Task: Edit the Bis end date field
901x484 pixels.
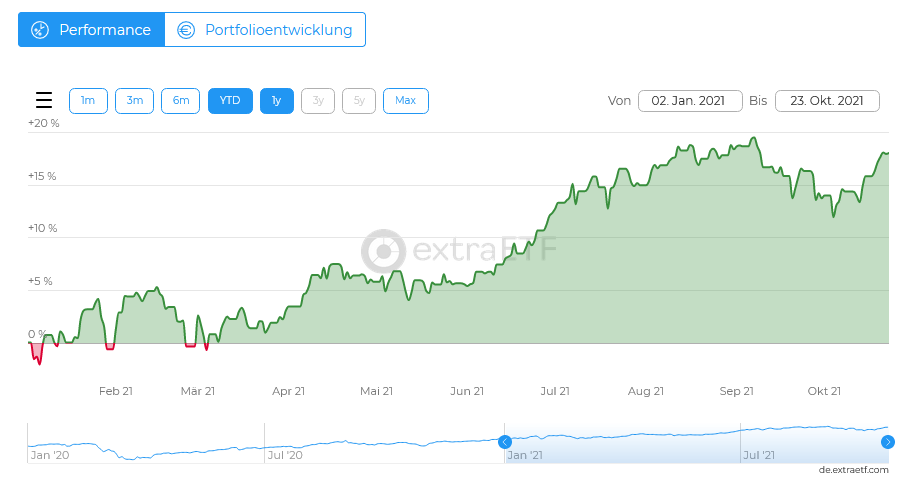Action: click(827, 101)
